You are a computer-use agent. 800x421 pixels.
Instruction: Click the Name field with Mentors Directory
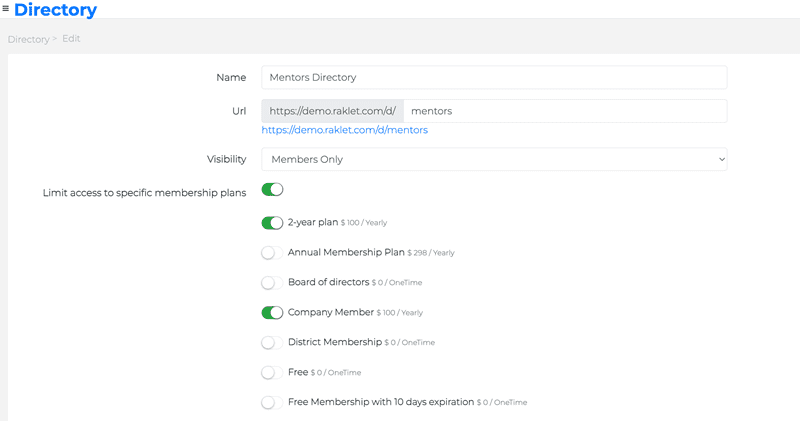click(494, 77)
